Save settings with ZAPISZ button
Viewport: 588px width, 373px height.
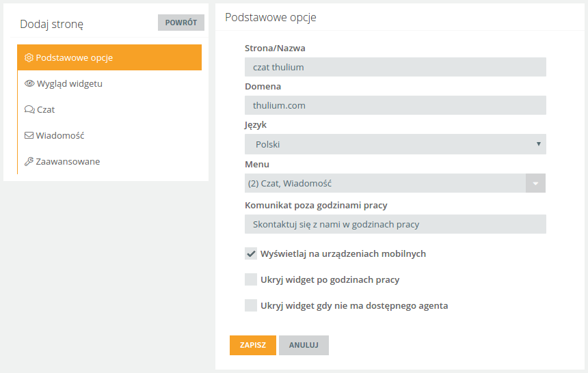click(x=253, y=345)
